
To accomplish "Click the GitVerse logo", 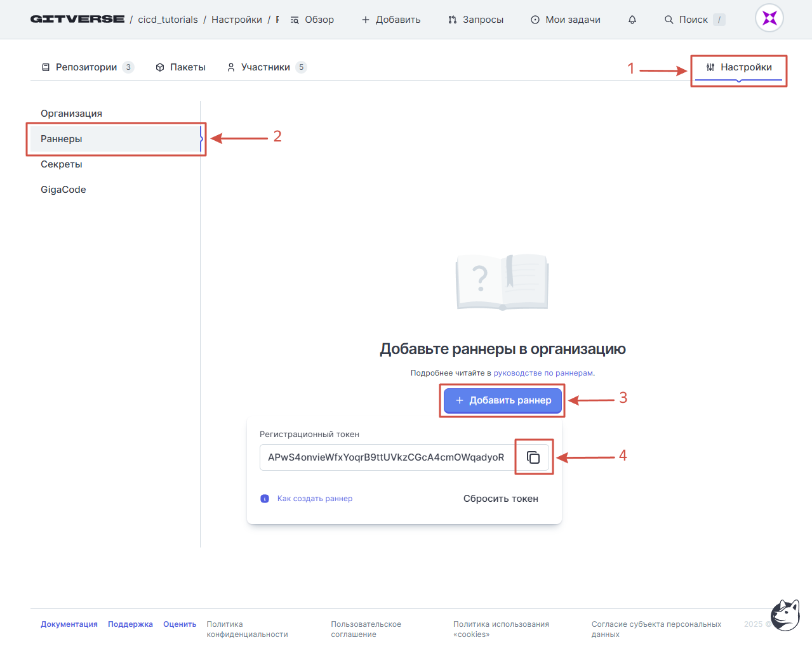I will (77, 19).
